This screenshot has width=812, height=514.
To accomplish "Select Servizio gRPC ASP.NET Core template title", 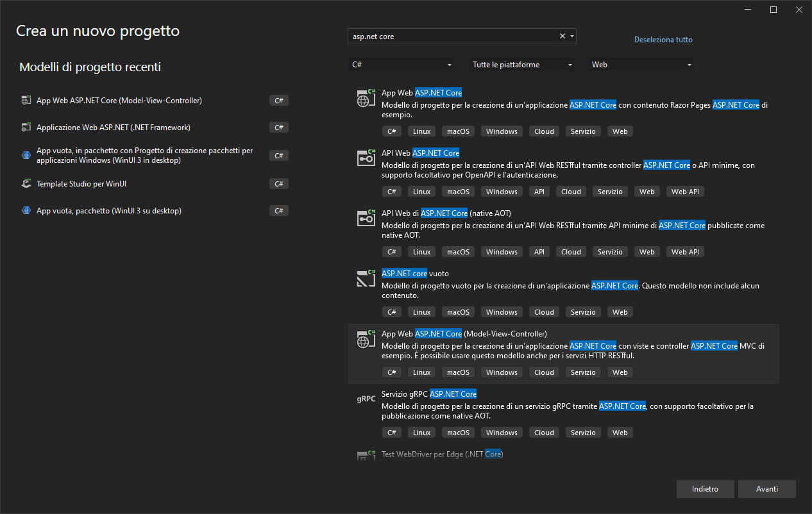I will click(x=429, y=394).
